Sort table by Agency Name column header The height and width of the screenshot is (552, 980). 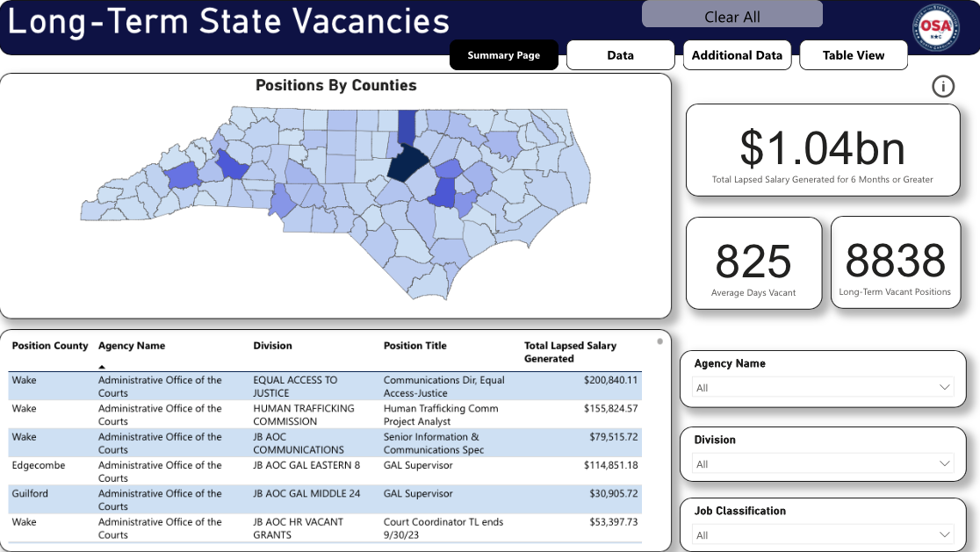coord(131,345)
